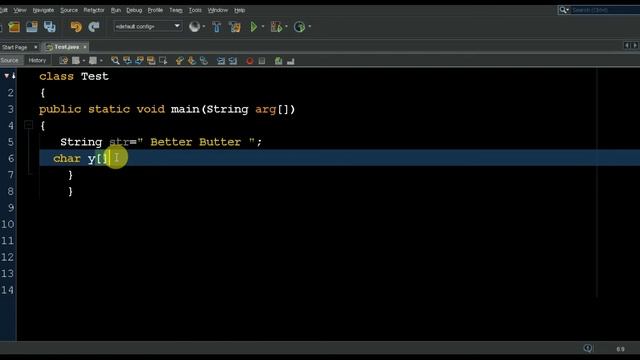Jump to Last Edit location icon
Image resolution: width=640 pixels, height=360 pixels.
click(63, 61)
